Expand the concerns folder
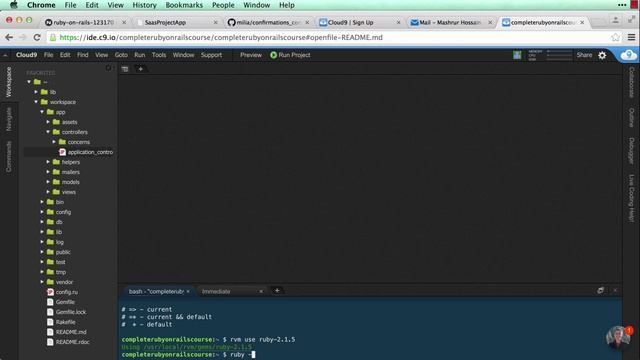 (54, 142)
